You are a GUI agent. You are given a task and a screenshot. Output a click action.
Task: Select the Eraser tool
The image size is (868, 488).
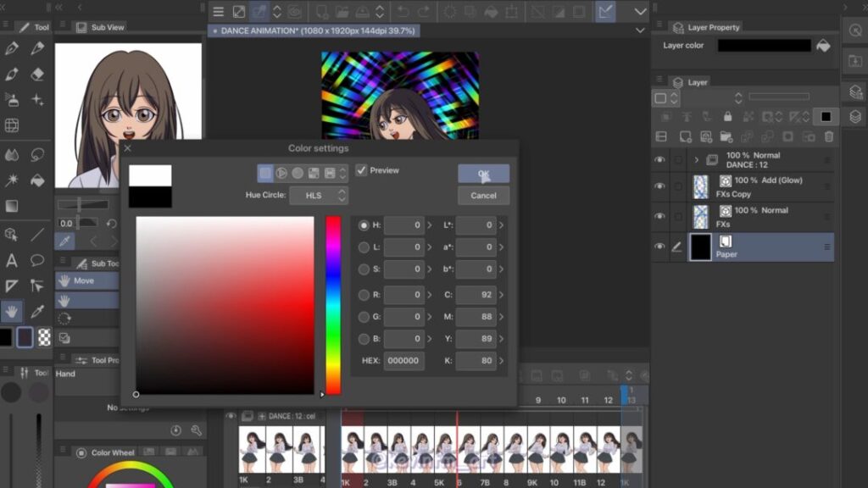point(37,75)
